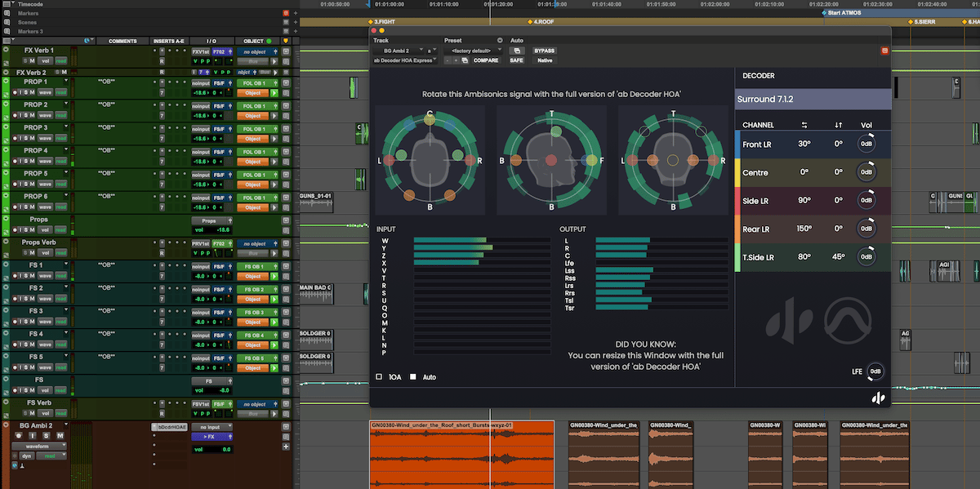Click the Native button in plugin header

[x=544, y=60]
